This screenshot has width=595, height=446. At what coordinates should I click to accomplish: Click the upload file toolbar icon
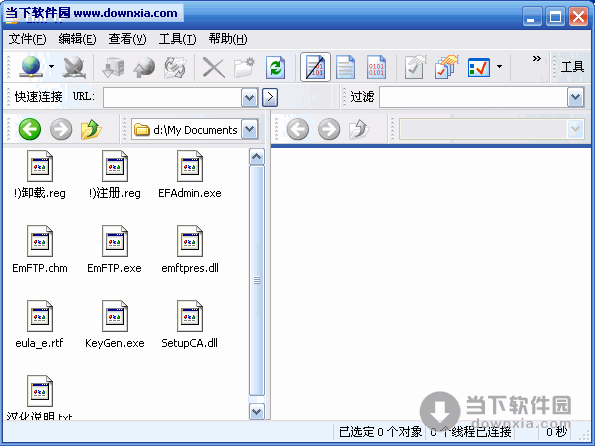click(145, 68)
